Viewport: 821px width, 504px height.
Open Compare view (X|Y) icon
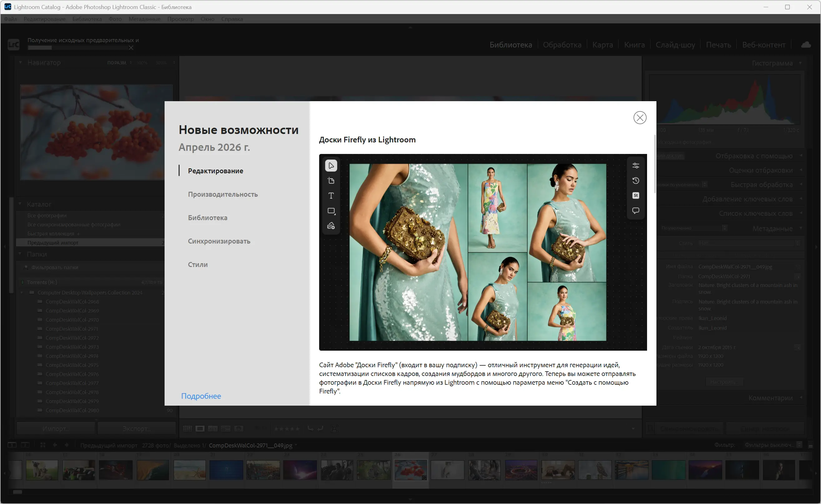tap(213, 429)
